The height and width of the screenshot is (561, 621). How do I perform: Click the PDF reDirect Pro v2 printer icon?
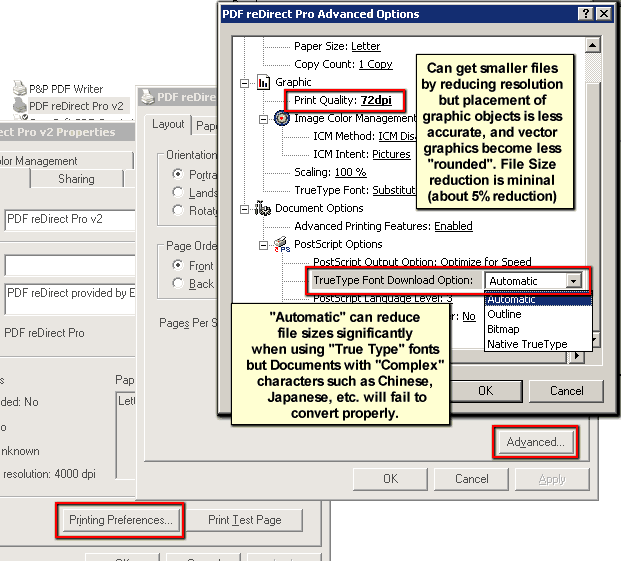[19, 105]
